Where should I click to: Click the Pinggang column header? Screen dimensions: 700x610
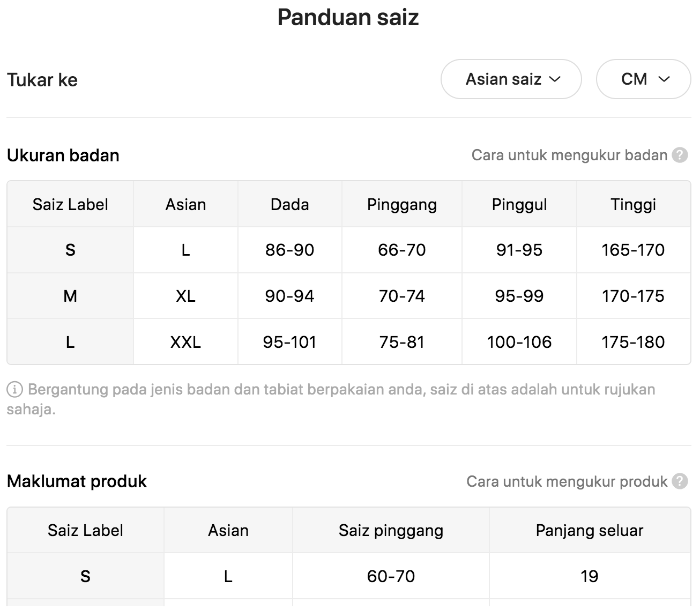click(402, 204)
